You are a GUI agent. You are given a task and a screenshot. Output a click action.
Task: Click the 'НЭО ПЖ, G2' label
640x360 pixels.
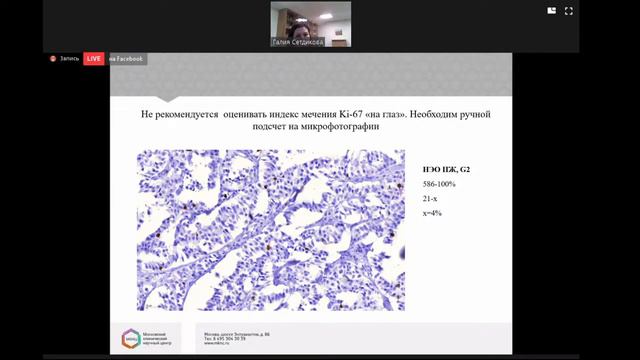(447, 169)
